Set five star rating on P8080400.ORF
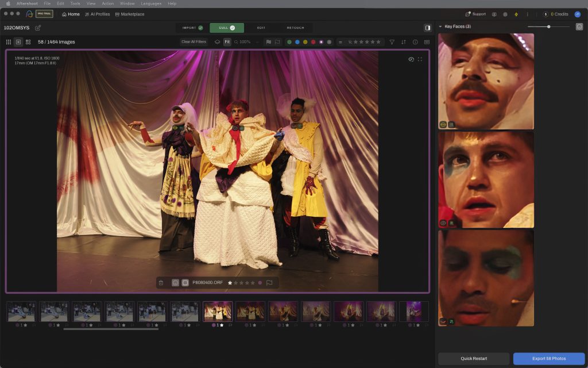The width and height of the screenshot is (588, 368). point(253,283)
